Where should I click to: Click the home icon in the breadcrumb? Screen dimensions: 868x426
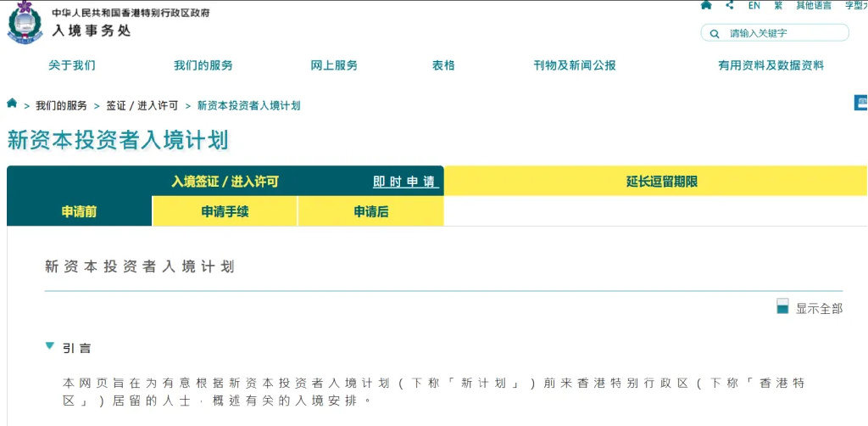(x=12, y=104)
